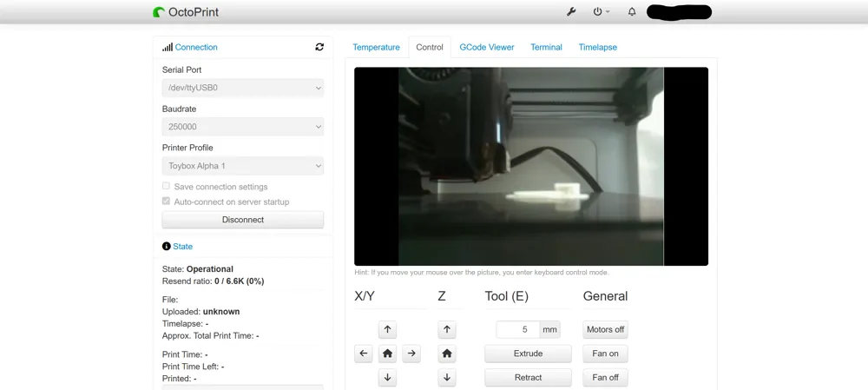Click the signal bars Connection icon
The height and width of the screenshot is (390, 868).
point(168,47)
